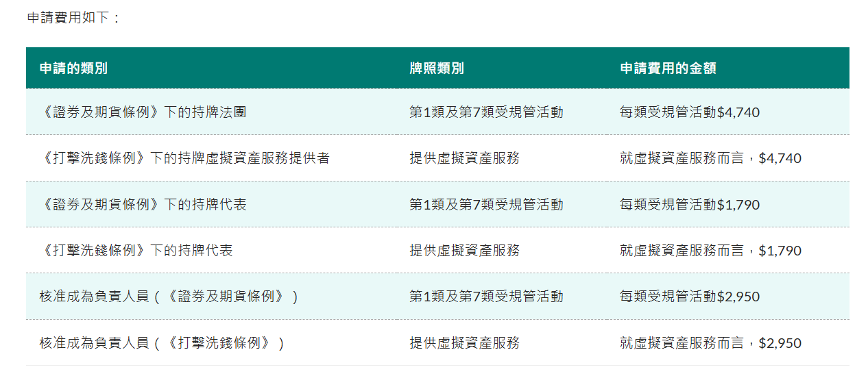
Task: Click the 就虛擬資產服務而言，$2,950 fee cell
Action: pos(710,343)
